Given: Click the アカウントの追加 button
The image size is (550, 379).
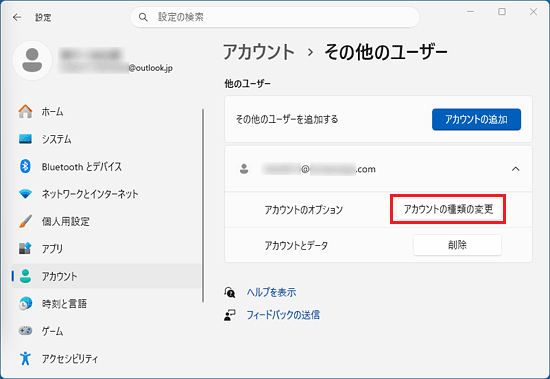Looking at the screenshot, I should 476,119.
